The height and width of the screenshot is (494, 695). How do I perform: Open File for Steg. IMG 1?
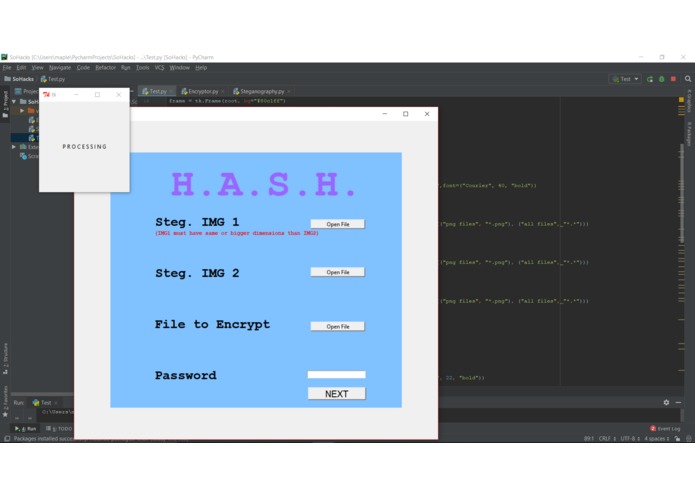tap(337, 224)
